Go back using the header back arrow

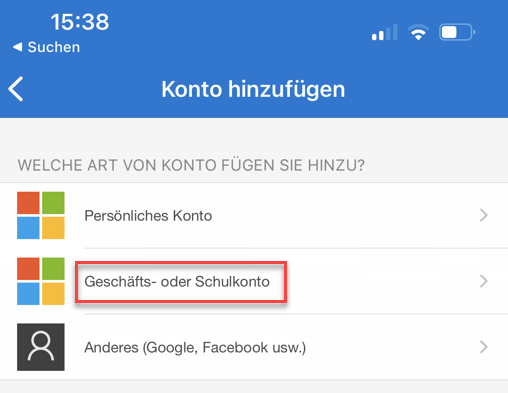16,89
